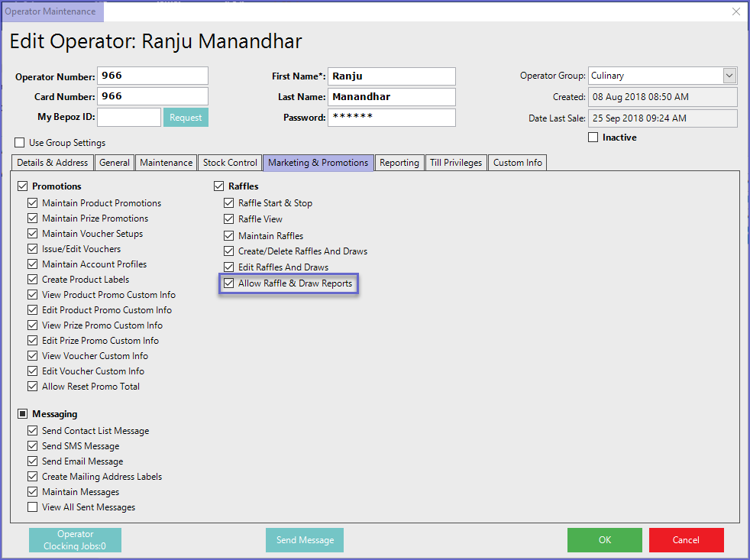This screenshot has height=560, width=750.
Task: Toggle the Inactive checkbox
Action: (593, 138)
